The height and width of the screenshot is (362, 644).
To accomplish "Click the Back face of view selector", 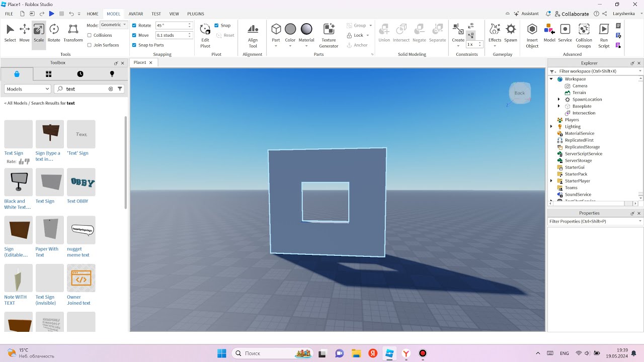I will 520,93.
